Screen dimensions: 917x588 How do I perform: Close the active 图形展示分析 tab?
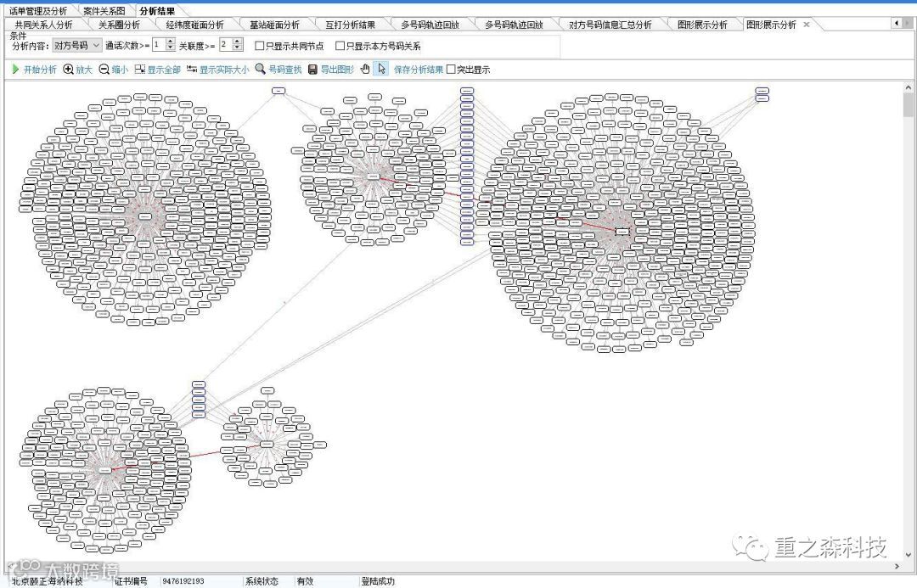(x=807, y=25)
